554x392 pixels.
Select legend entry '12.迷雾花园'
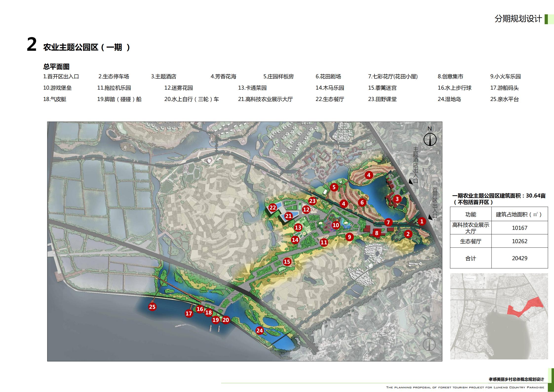click(179, 88)
